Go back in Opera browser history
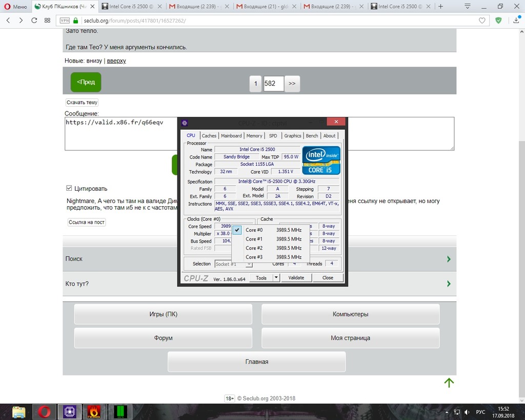Screen dimensions: 525x420 [x=8, y=21]
